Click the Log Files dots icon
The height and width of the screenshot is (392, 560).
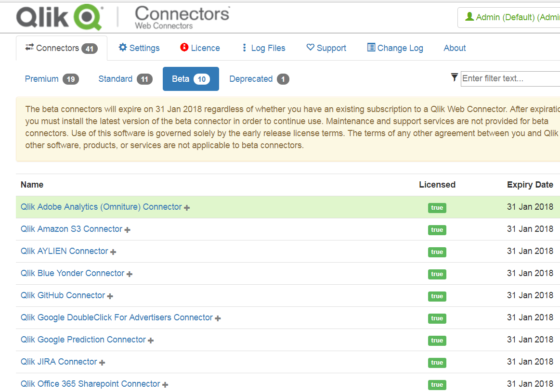pos(245,48)
